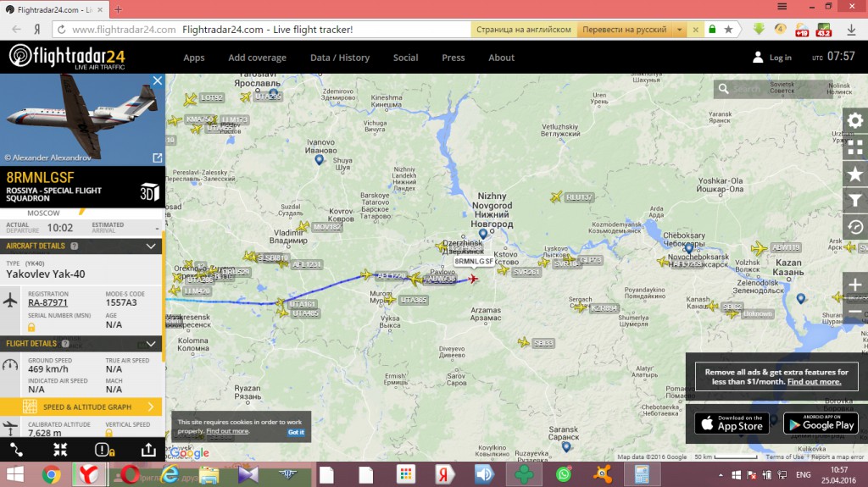Click the magnifier icon in map search
The height and width of the screenshot is (487, 868).
[723, 89]
